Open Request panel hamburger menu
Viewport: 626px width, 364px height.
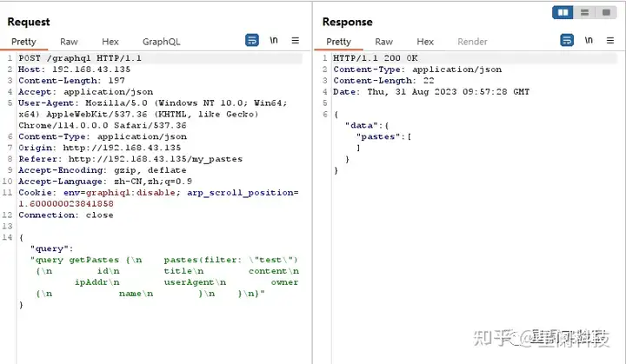pyautogui.click(x=296, y=40)
